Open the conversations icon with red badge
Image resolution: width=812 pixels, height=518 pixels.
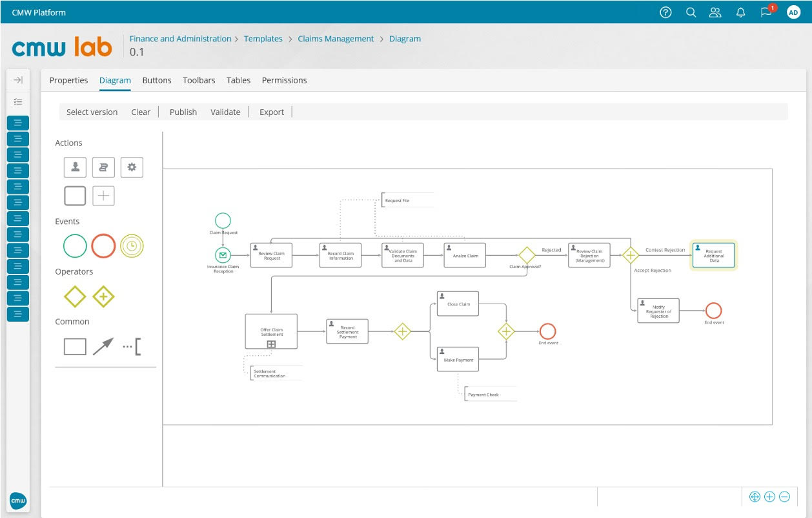point(767,12)
